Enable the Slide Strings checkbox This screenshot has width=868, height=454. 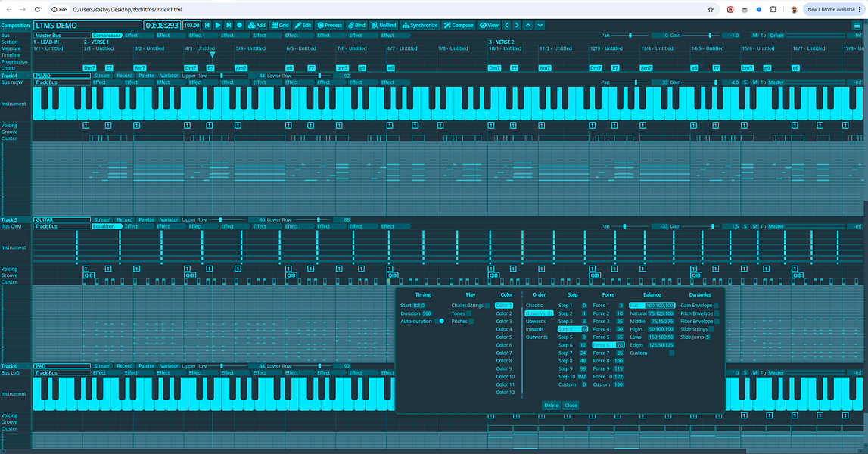[711, 329]
